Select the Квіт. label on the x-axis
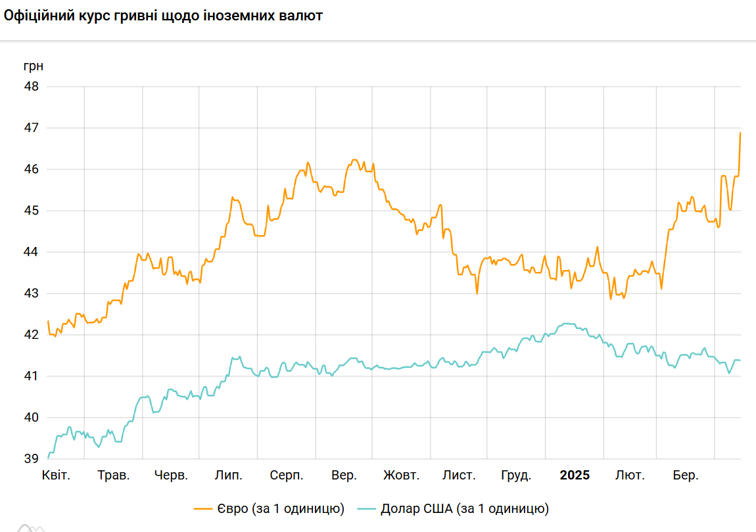 57,476
